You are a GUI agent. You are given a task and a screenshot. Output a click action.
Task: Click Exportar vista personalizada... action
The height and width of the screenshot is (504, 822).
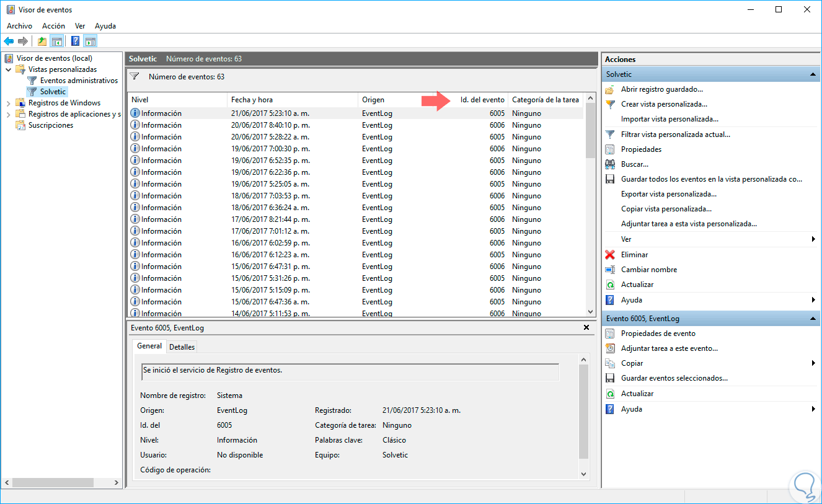(669, 194)
